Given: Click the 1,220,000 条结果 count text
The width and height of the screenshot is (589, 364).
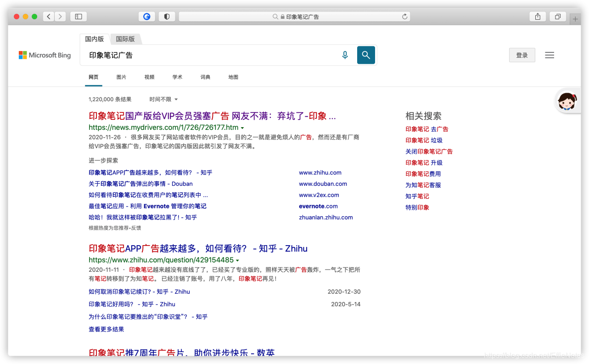Looking at the screenshot, I should click(x=110, y=99).
